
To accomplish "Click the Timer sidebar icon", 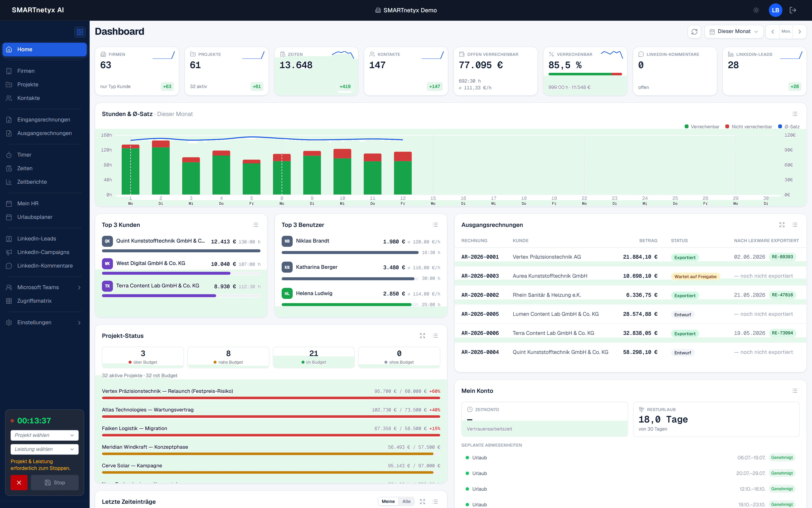I will tap(9, 155).
